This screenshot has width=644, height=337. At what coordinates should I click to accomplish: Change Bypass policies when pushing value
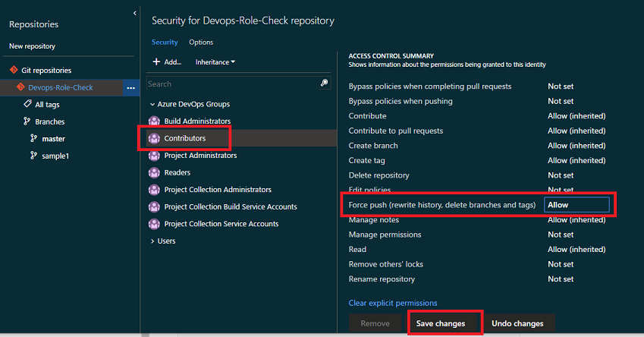[x=561, y=101]
